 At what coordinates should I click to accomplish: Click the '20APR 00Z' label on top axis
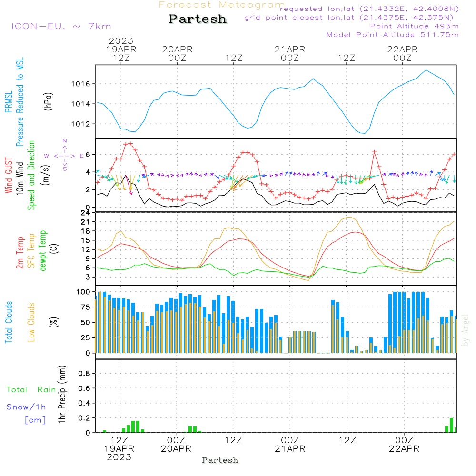(177, 53)
